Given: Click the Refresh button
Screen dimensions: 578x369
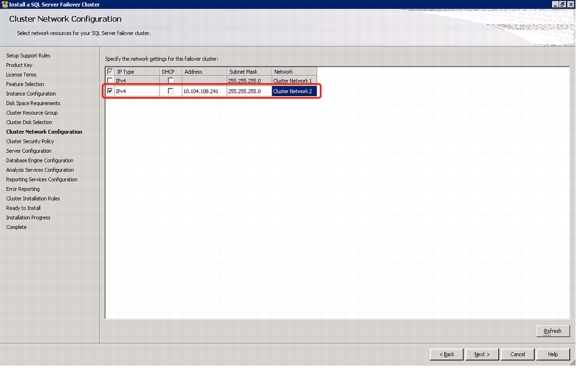Looking at the screenshot, I should tap(553, 331).
